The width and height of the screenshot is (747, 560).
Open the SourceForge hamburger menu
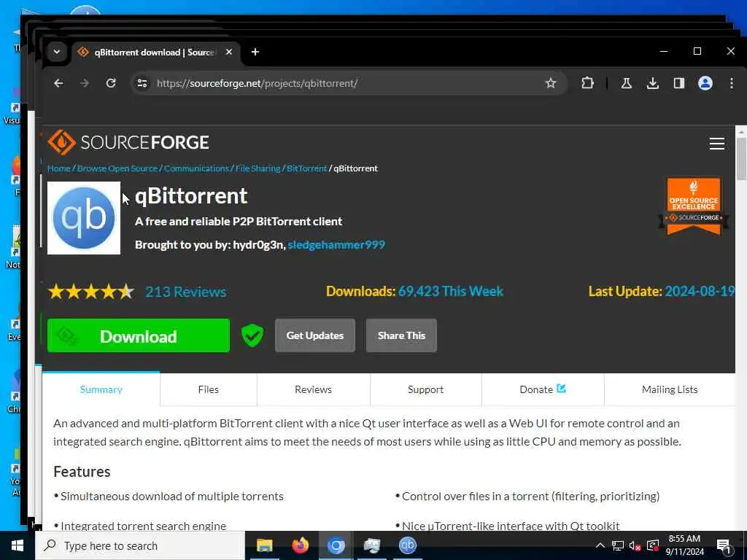coord(716,144)
